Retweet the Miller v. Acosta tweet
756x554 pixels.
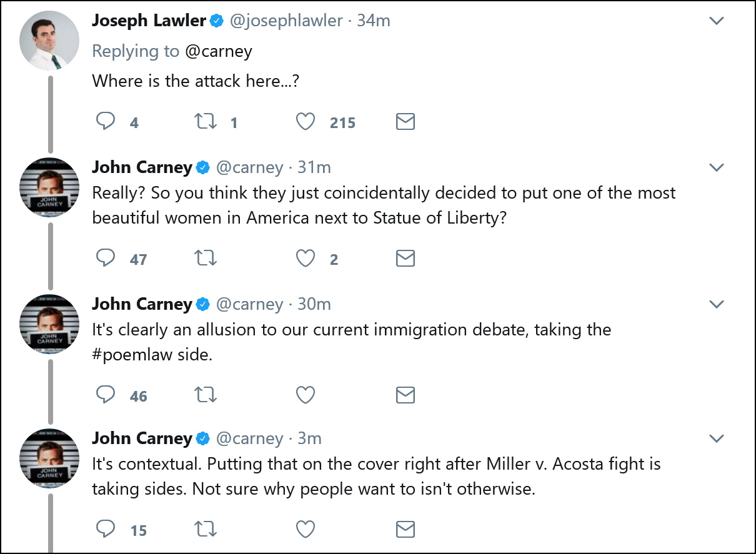[206, 530]
